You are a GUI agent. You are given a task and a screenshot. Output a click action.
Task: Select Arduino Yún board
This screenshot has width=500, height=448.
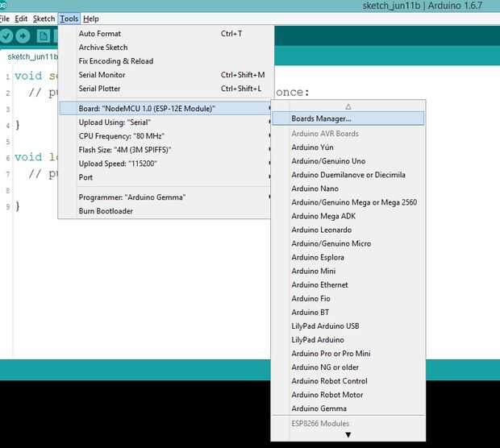348,147
